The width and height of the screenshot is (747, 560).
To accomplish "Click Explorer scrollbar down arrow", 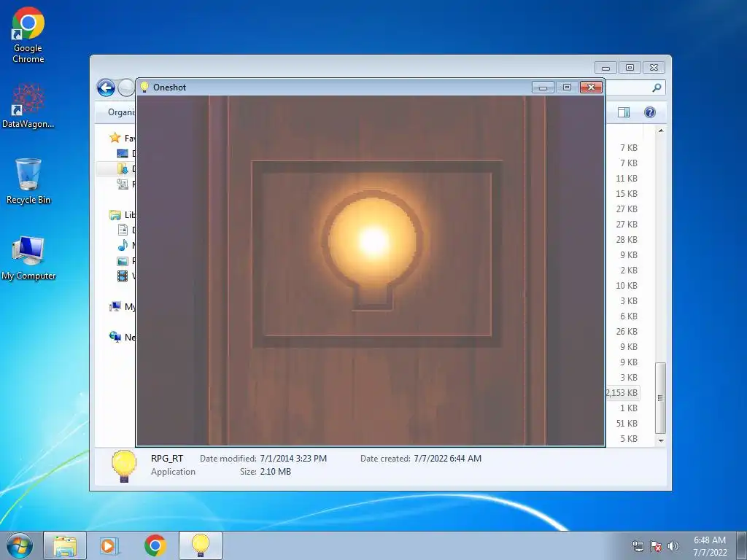I will click(661, 440).
